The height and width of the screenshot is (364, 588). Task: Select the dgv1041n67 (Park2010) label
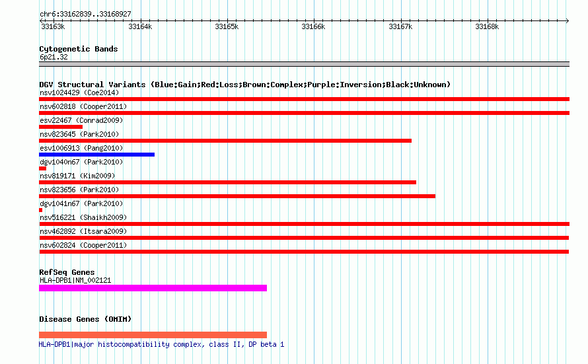coord(81,203)
